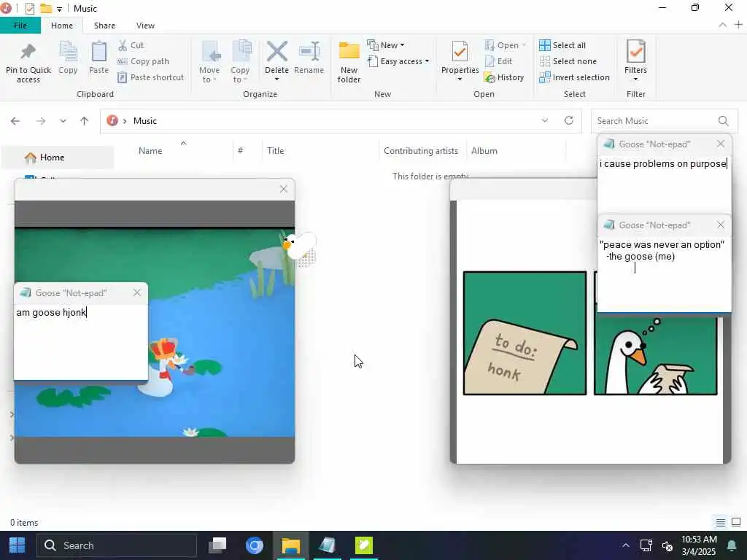
Task: Pin the folder to Quick access
Action: [28, 63]
